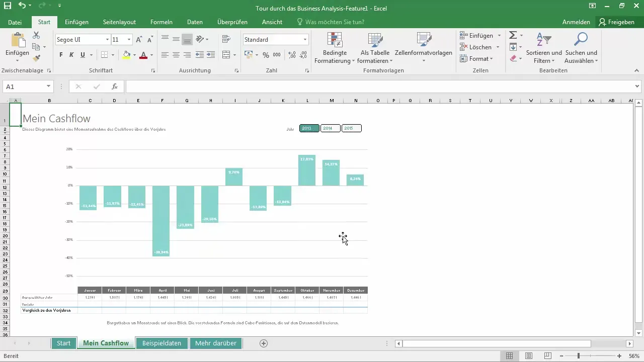
Task: Switch to Ansicht ribbon tab
Action: coord(272,22)
